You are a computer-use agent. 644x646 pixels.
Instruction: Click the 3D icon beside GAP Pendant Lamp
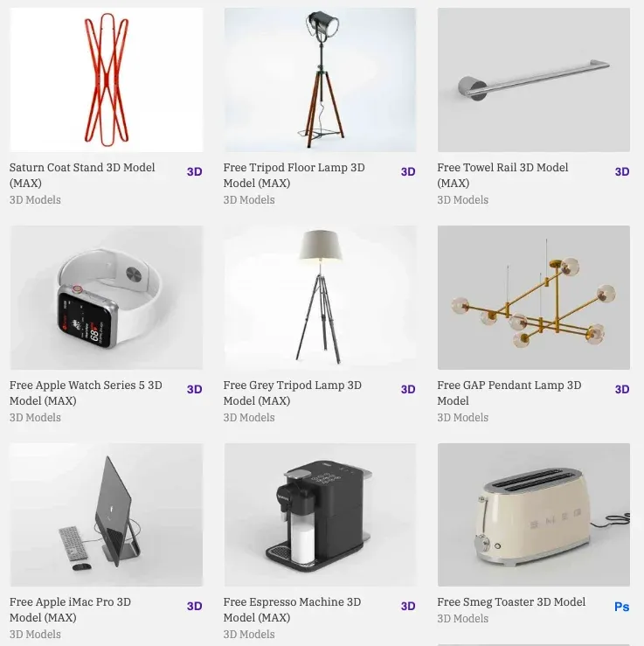(622, 389)
